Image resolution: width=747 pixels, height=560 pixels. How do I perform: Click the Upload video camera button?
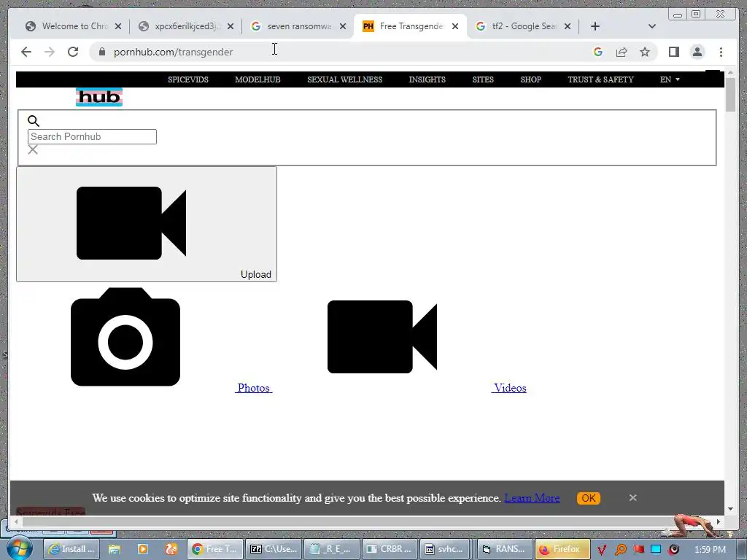(x=146, y=225)
